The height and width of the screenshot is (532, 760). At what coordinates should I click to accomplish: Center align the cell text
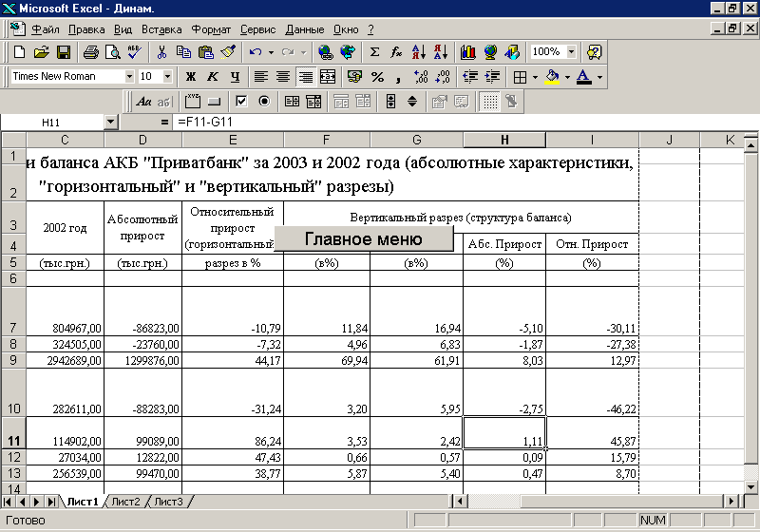click(x=283, y=77)
